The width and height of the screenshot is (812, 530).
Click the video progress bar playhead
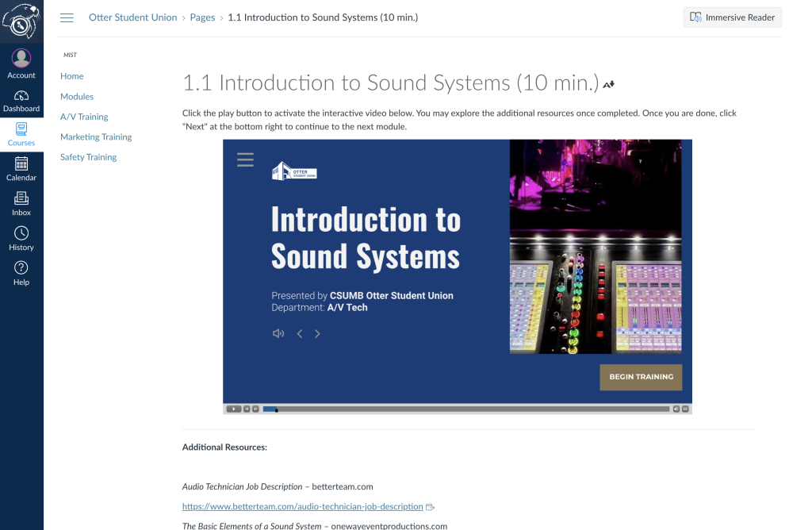[x=277, y=410]
